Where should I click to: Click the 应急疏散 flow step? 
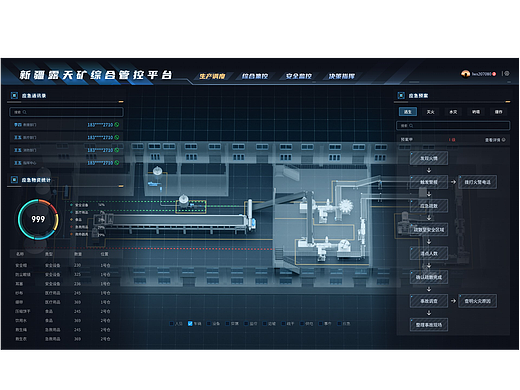click(x=429, y=206)
